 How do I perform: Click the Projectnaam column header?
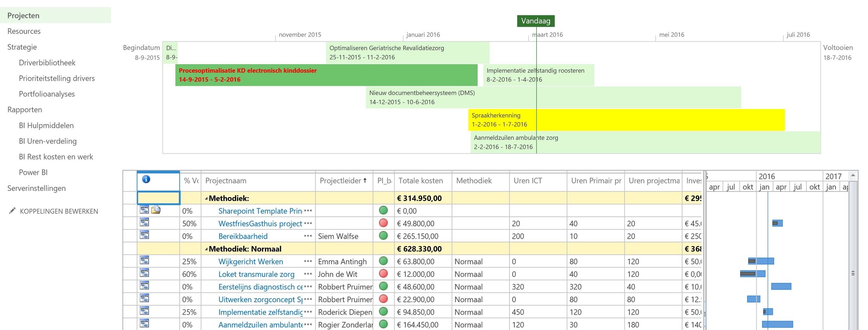point(258,181)
